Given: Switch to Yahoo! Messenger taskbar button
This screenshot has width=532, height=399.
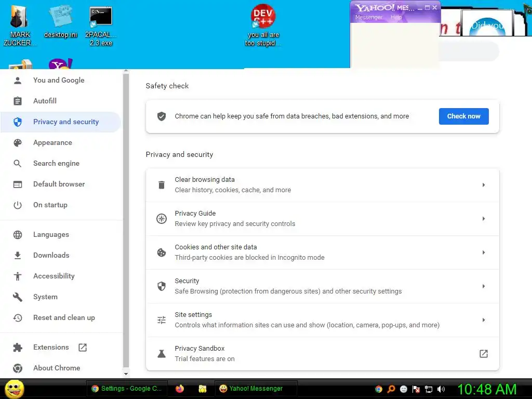Looking at the screenshot, I should click(256, 389).
